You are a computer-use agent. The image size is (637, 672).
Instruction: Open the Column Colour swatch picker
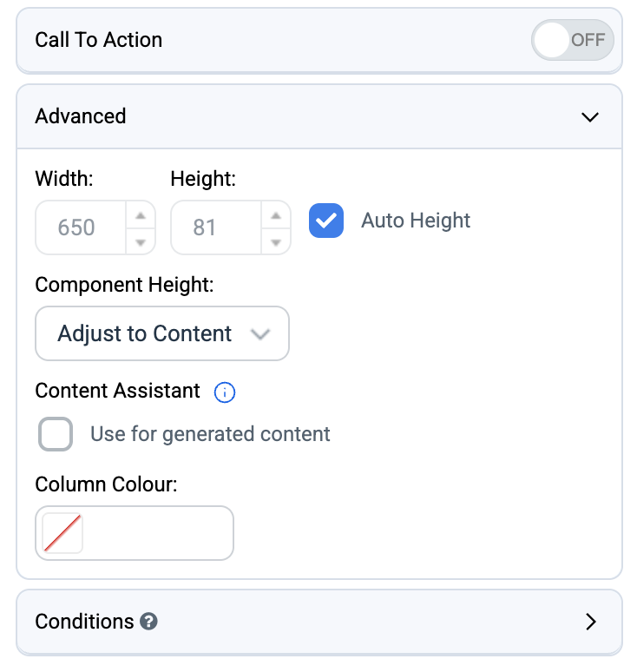pos(62,533)
